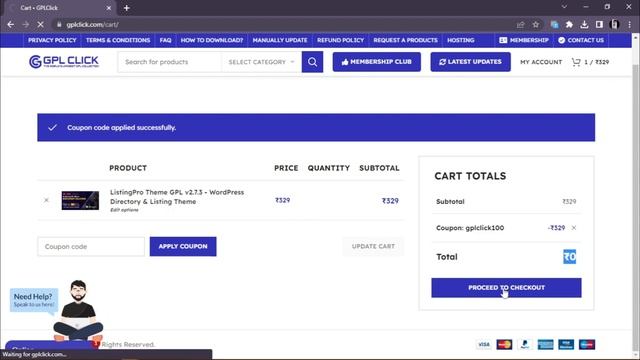Focus the Coupon code field
640x360 pixels.
(91, 247)
